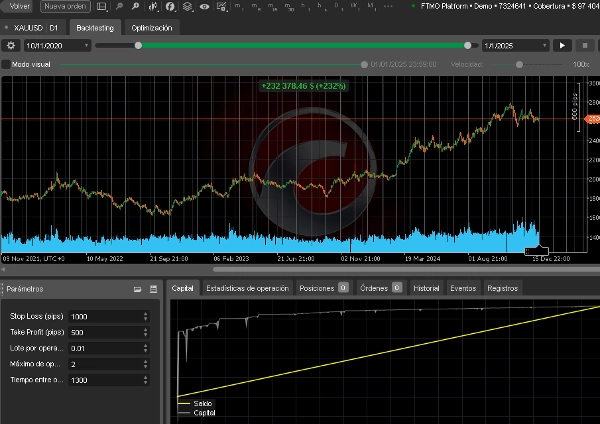Click the layers icon in top toolbar
Viewport: 600px width, 424px height.
187,7
